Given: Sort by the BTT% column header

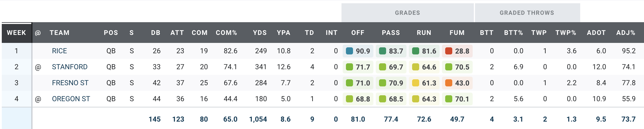Looking at the screenshot, I should [513, 33].
